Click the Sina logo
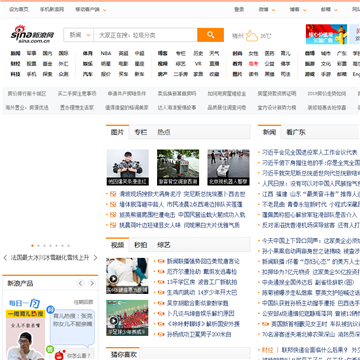This screenshot has width=360, height=360. [x=32, y=34]
